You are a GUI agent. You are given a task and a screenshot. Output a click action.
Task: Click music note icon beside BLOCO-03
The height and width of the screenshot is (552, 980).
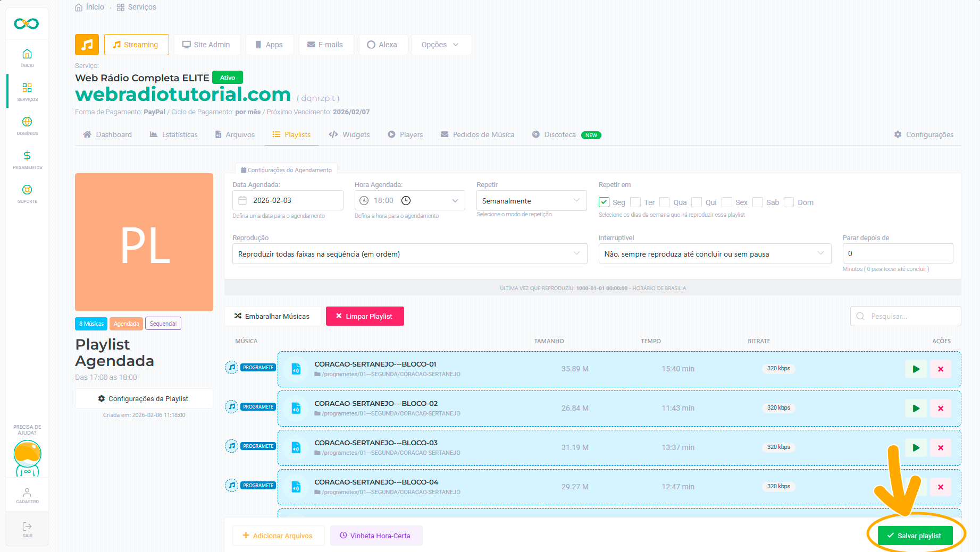231,446
